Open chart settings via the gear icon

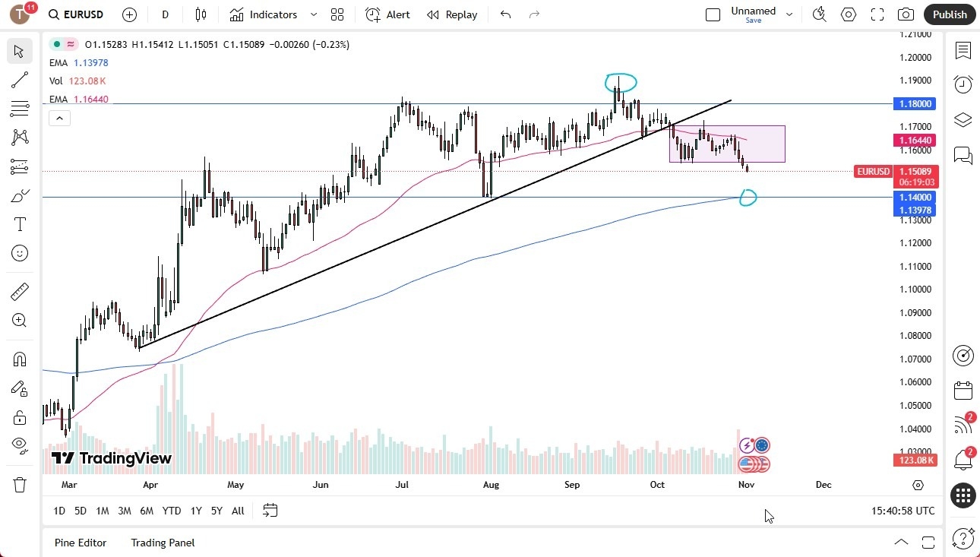(x=849, y=14)
